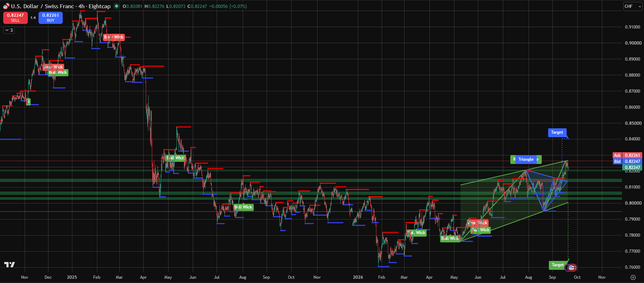Click the closing price value C0.82247 in legend
Image resolution: width=644 pixels, height=283 pixels.
pos(197,6)
